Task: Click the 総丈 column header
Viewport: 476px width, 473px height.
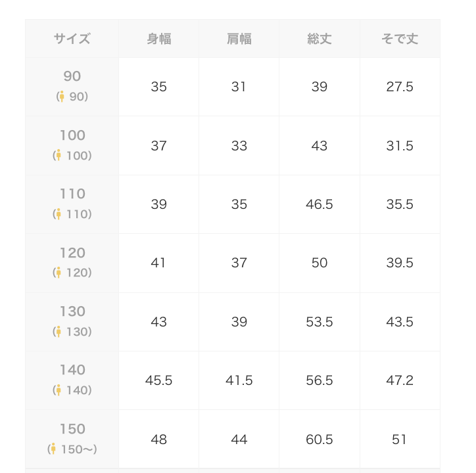Action: [320, 39]
